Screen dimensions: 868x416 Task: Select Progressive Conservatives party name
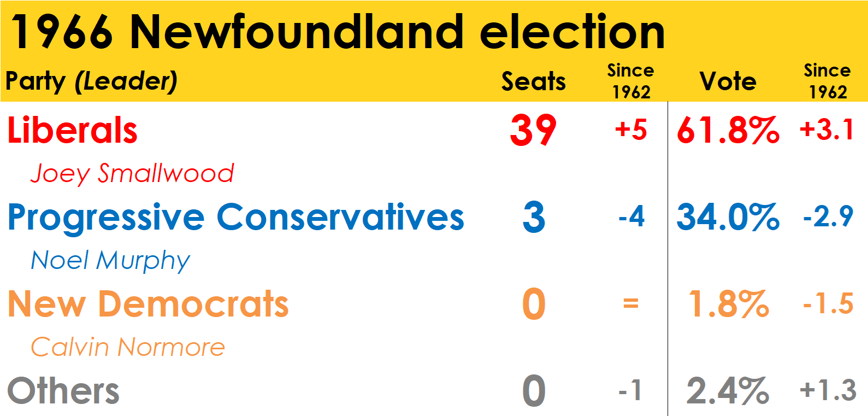(x=236, y=218)
